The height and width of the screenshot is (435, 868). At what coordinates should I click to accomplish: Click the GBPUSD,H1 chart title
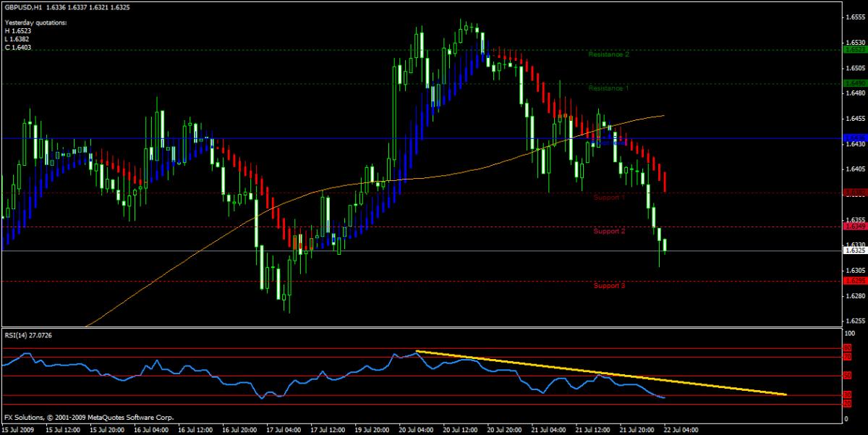[22, 7]
